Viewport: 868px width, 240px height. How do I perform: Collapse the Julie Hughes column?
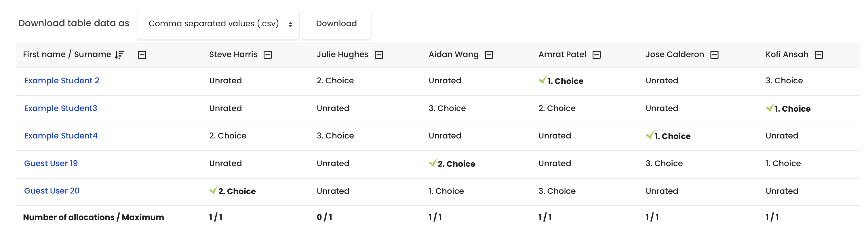point(379,55)
